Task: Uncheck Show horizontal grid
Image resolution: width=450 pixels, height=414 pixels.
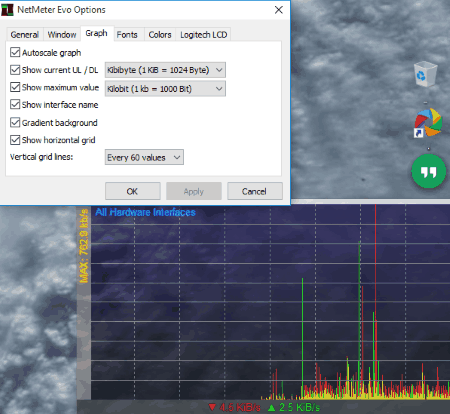Action: click(x=15, y=140)
